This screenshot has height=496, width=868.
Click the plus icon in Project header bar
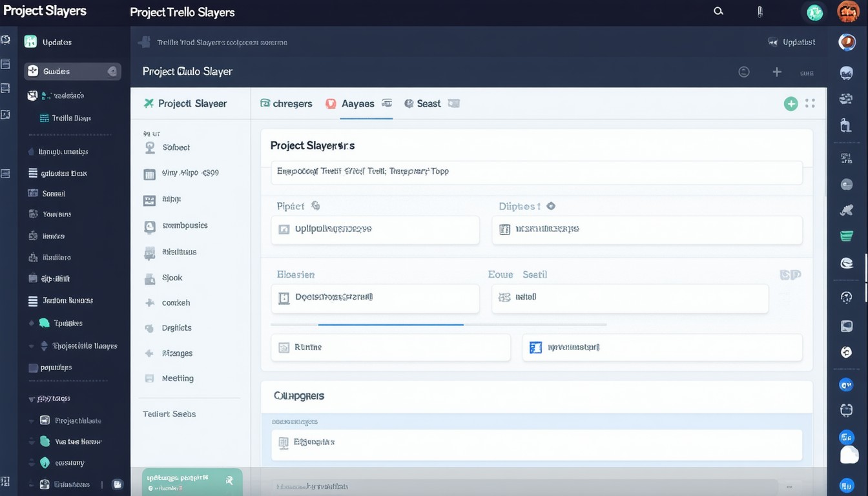click(777, 72)
